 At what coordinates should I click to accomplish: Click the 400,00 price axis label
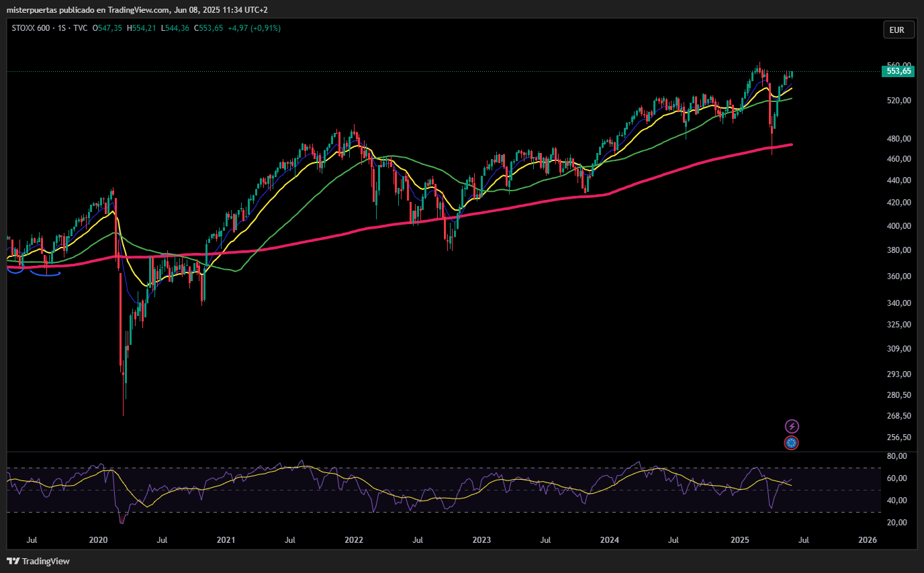[898, 226]
